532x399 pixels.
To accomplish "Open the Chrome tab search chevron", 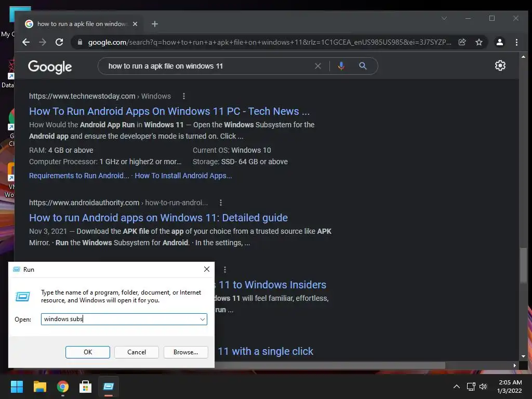I will (444, 18).
